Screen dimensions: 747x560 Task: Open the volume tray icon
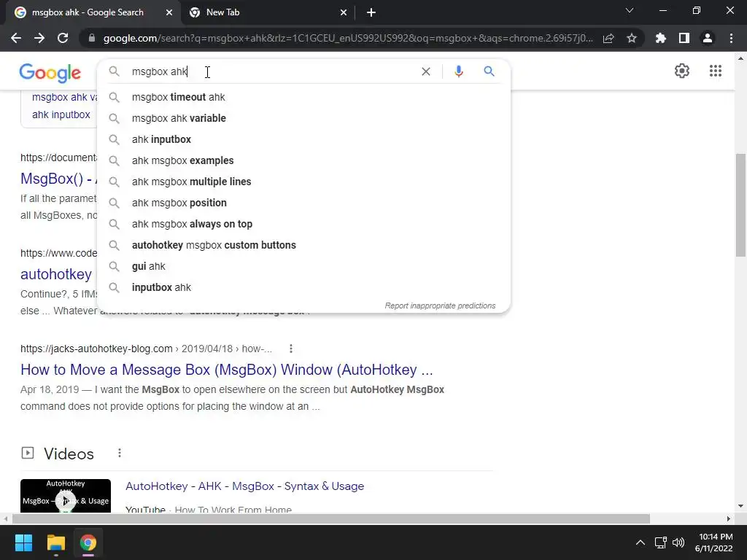[678, 542]
